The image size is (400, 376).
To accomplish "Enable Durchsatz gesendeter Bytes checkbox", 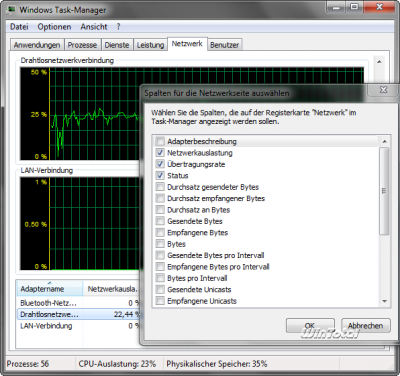I will pyautogui.click(x=160, y=187).
